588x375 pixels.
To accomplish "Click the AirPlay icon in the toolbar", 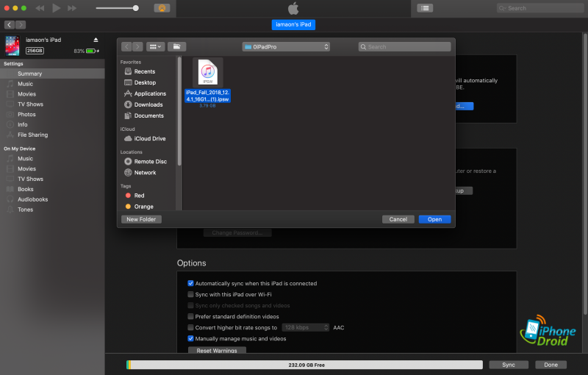I will pos(162,8).
